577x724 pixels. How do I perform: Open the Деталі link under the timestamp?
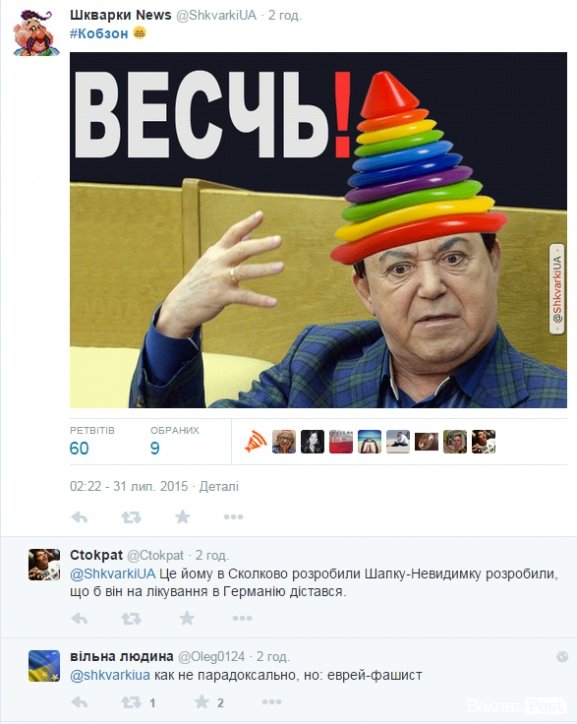tap(219, 486)
